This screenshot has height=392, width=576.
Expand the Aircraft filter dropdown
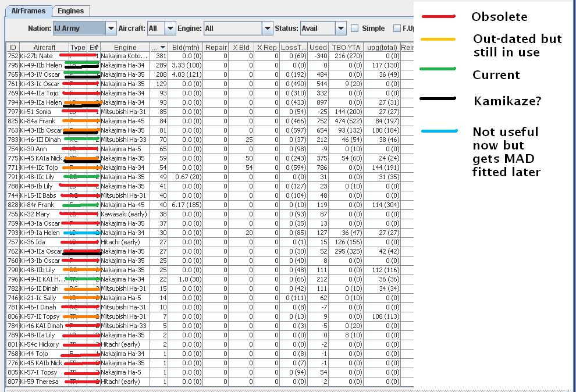[162, 28]
